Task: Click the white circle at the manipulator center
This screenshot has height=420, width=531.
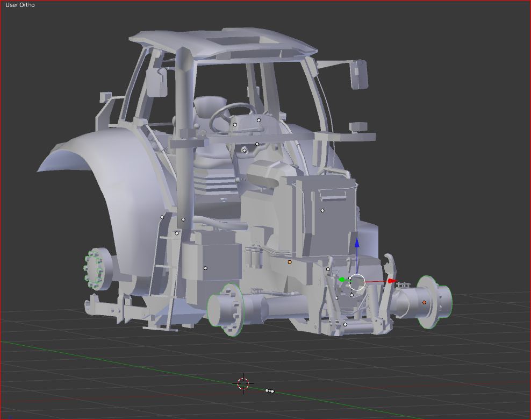Action: point(357,282)
